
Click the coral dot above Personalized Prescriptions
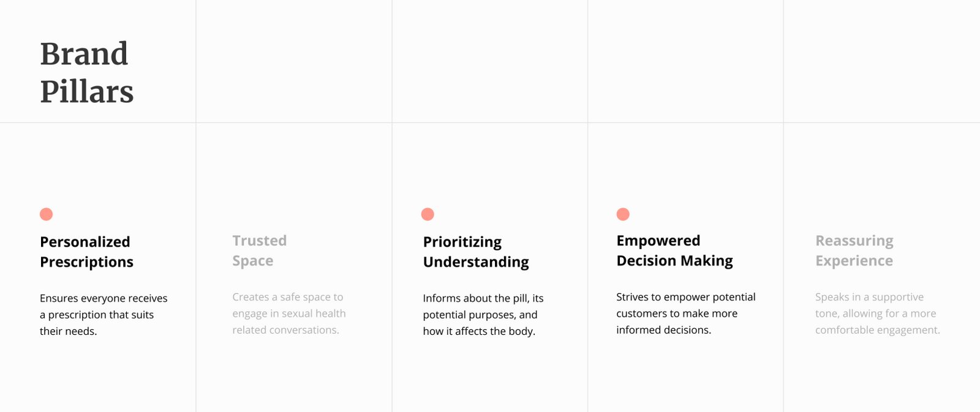pos(46,214)
